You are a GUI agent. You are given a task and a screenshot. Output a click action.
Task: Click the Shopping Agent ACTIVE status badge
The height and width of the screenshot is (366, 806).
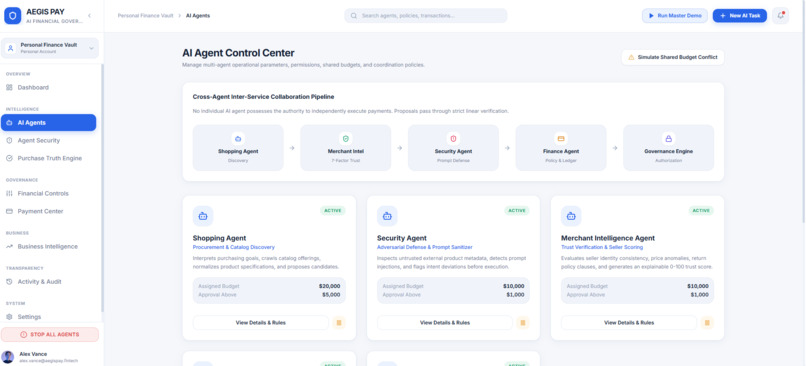point(333,210)
